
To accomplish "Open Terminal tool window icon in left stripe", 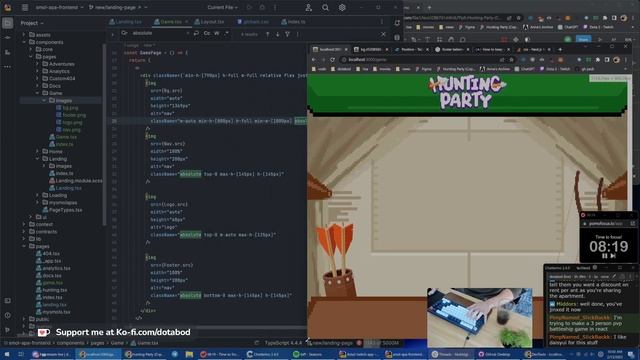I will (7, 301).
